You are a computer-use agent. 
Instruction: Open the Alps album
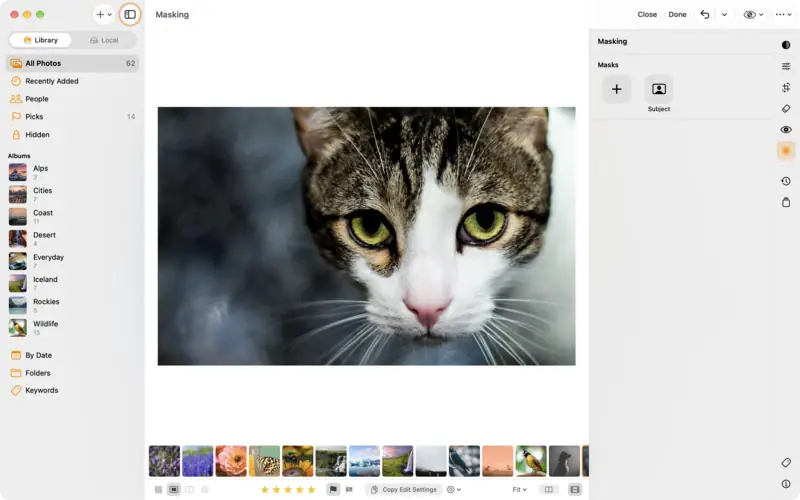(72, 172)
